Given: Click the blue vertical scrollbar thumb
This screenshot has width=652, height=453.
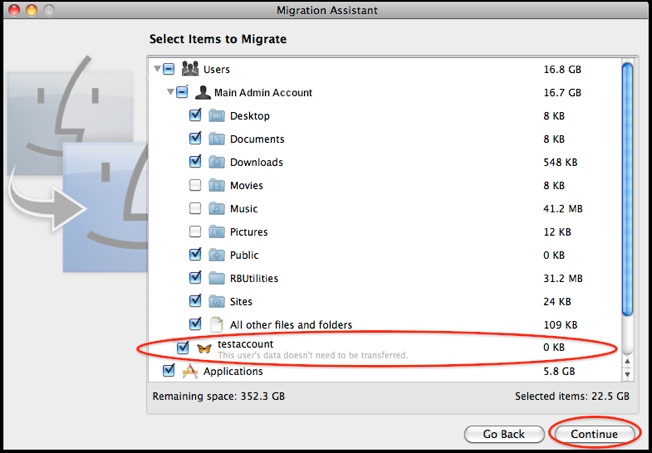Looking at the screenshot, I should point(627,188).
